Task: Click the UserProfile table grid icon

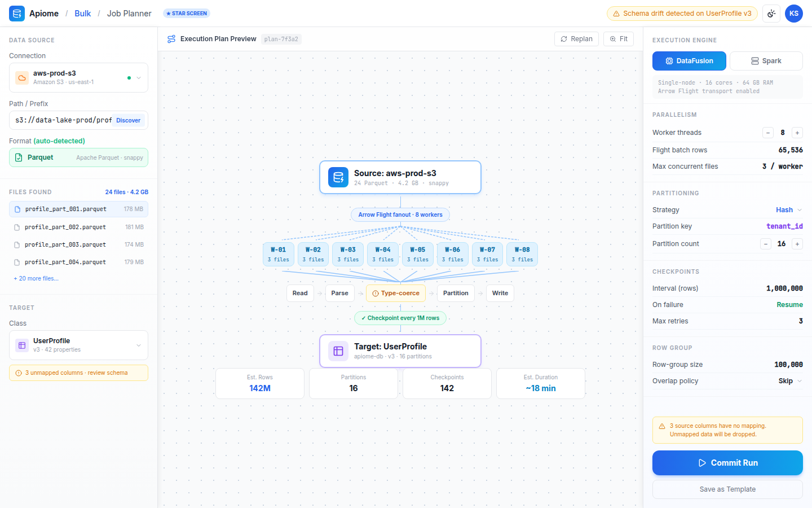Action: point(22,345)
